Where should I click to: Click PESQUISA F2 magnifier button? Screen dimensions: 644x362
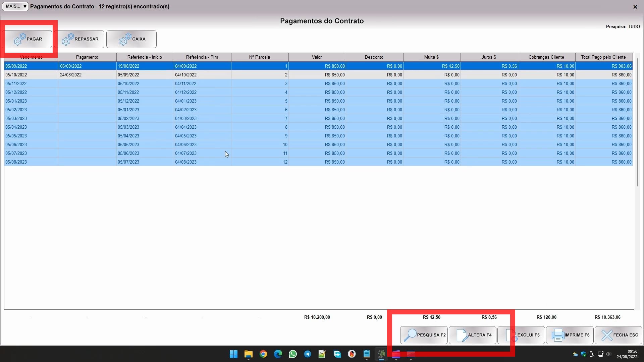point(424,335)
